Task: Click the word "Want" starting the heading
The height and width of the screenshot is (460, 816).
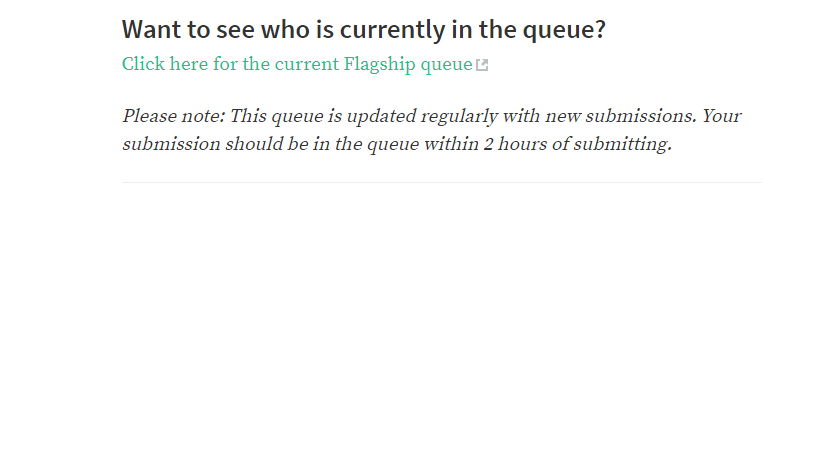Action: click(x=152, y=29)
